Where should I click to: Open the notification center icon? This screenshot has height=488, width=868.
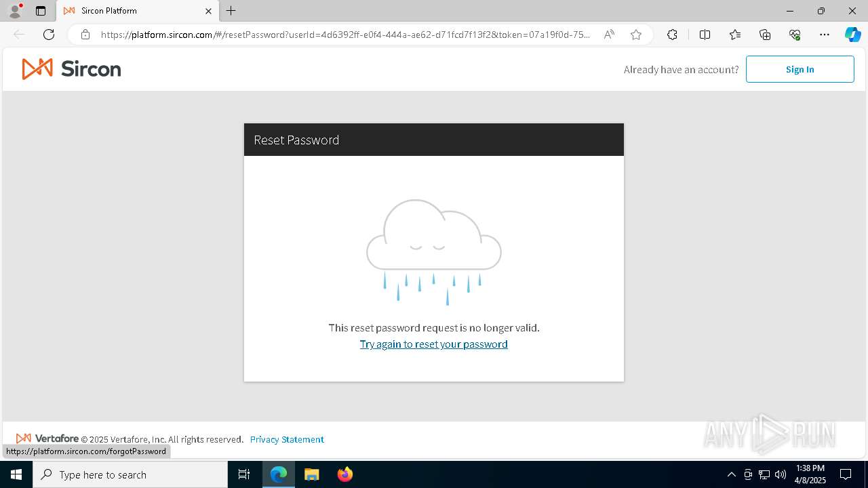846,474
